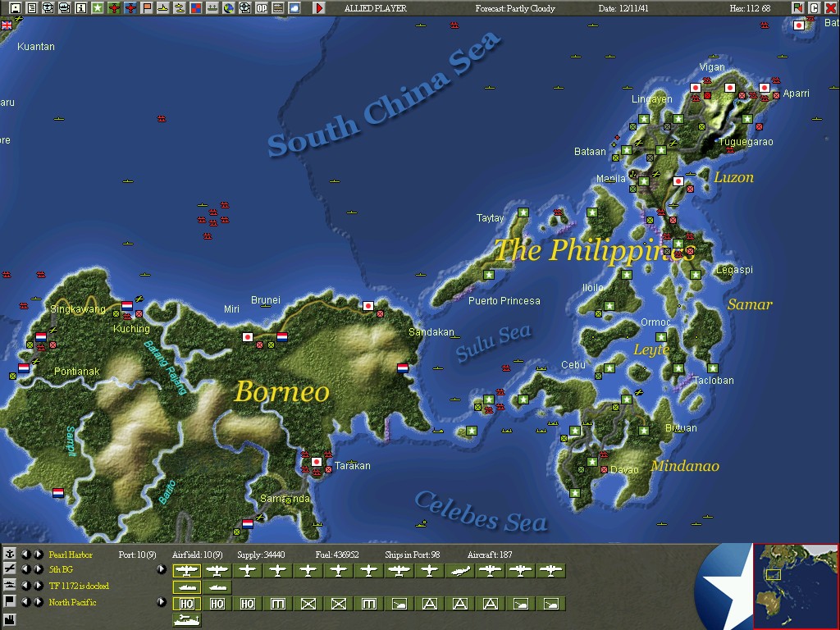
Task: Go to previous air group before 5th BG
Action: (25, 569)
